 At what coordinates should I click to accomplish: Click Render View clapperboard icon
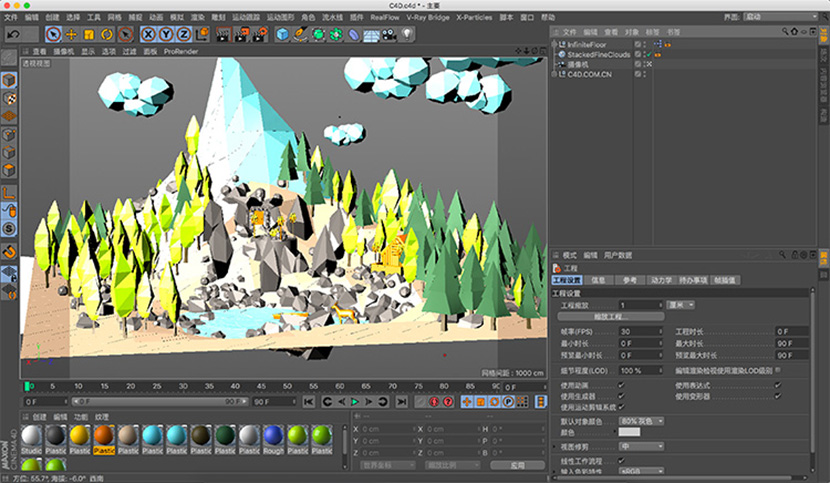(x=224, y=34)
